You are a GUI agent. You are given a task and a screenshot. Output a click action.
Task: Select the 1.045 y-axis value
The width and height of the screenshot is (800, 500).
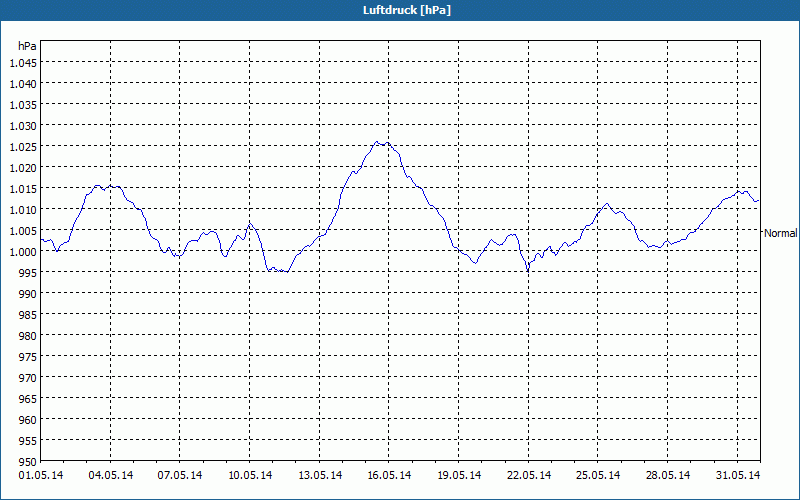[x=23, y=63]
